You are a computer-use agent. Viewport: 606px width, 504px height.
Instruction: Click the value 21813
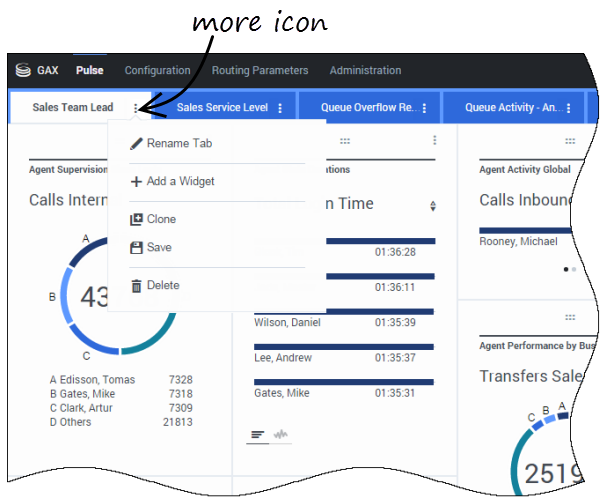click(178, 422)
